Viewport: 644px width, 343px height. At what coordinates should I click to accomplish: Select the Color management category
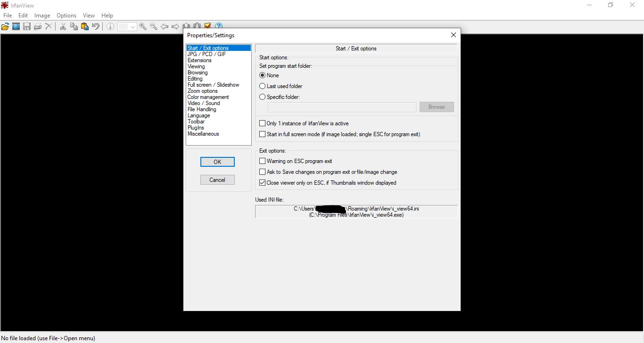tap(219, 97)
